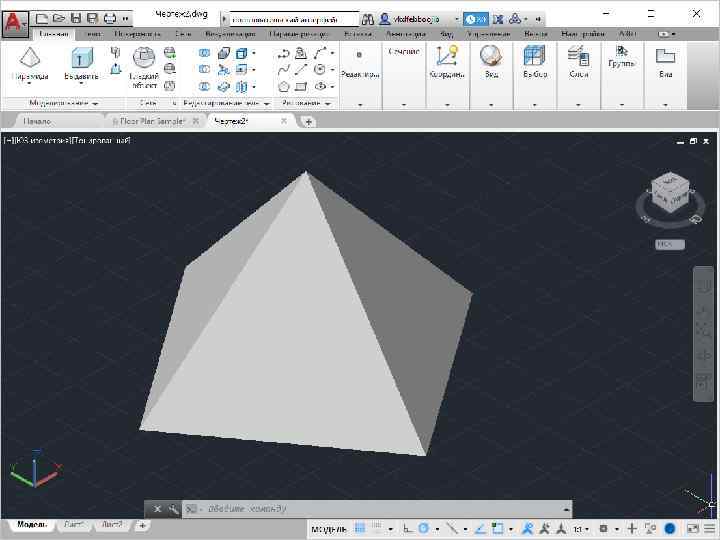
Task: Click the Open file icon
Action: click(58, 18)
